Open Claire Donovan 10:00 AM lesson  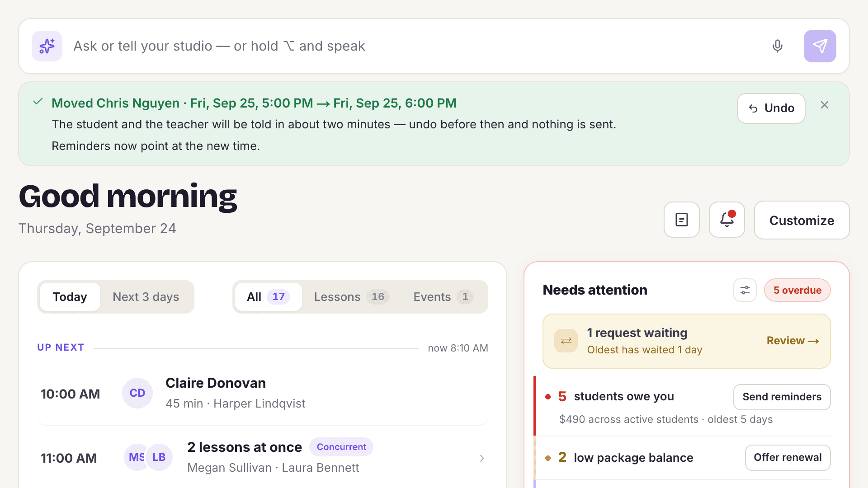coord(263,393)
